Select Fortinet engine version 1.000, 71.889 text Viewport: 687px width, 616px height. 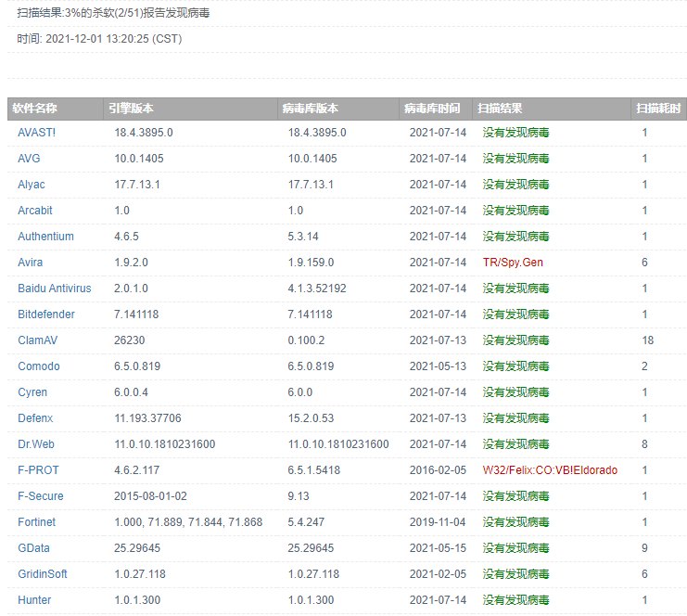188,522
